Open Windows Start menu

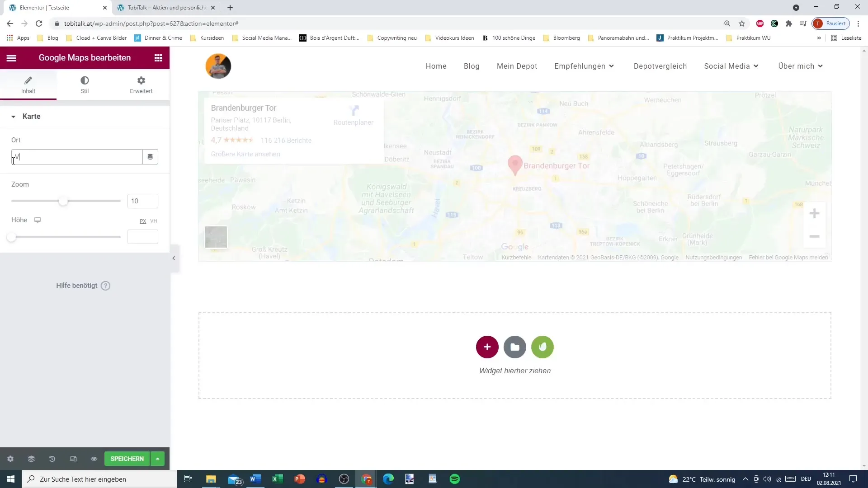(11, 479)
